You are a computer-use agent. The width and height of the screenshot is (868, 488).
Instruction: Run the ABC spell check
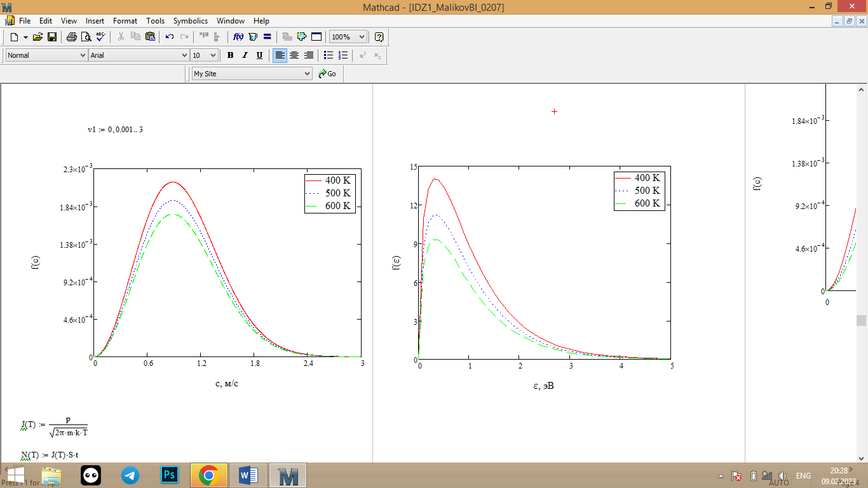coord(100,37)
